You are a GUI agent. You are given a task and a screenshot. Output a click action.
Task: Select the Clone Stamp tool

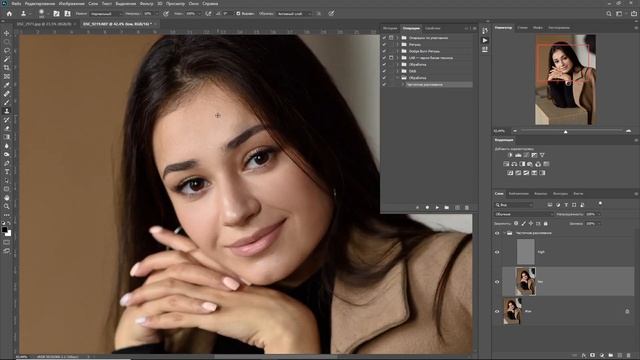7,111
